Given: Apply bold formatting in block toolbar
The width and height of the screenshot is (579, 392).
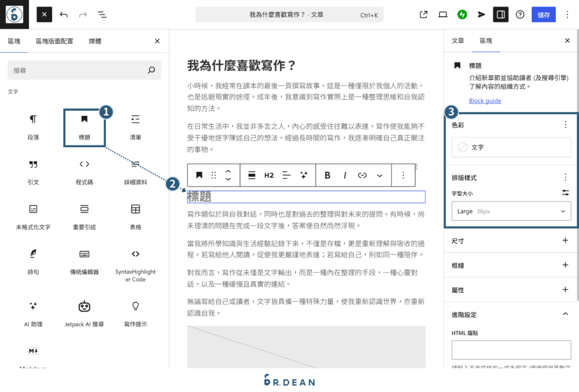Looking at the screenshot, I should 327,175.
